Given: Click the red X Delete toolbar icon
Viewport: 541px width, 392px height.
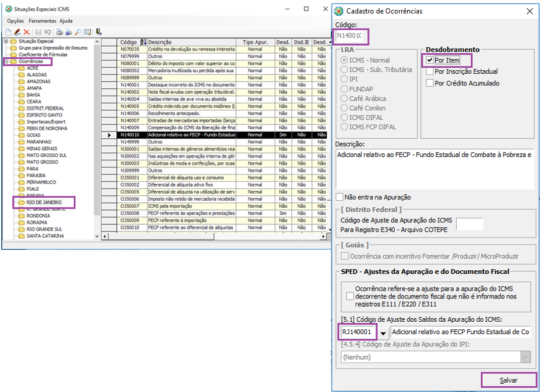Looking at the screenshot, I should (26, 32).
